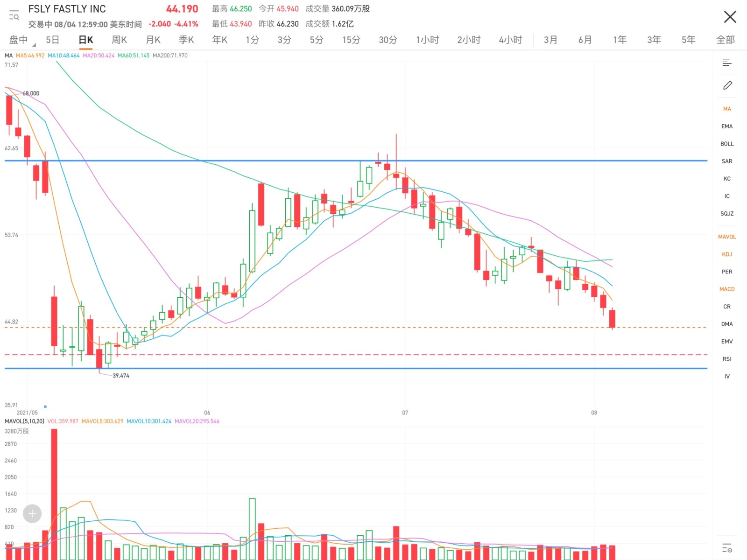Open the 年K yearly tab
The image size is (747, 560).
pos(219,40)
